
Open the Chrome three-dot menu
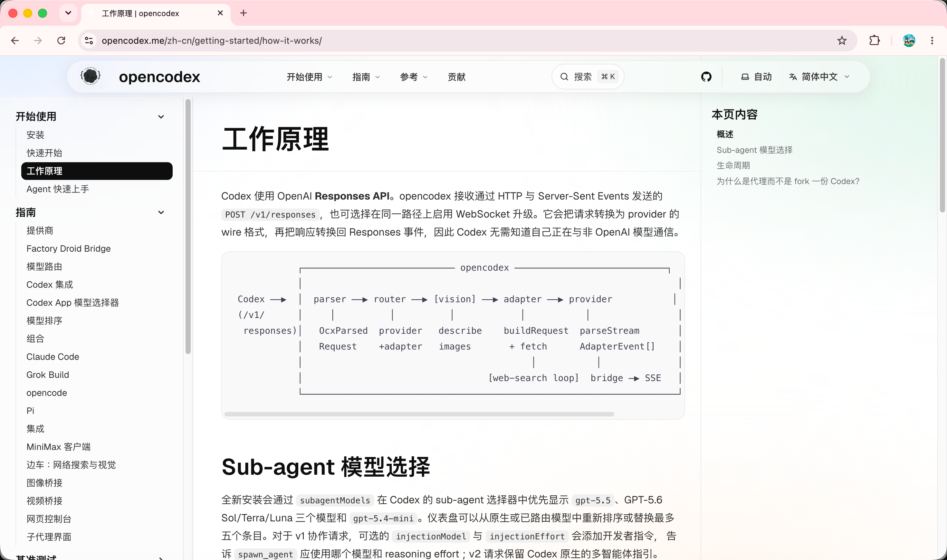coord(932,40)
